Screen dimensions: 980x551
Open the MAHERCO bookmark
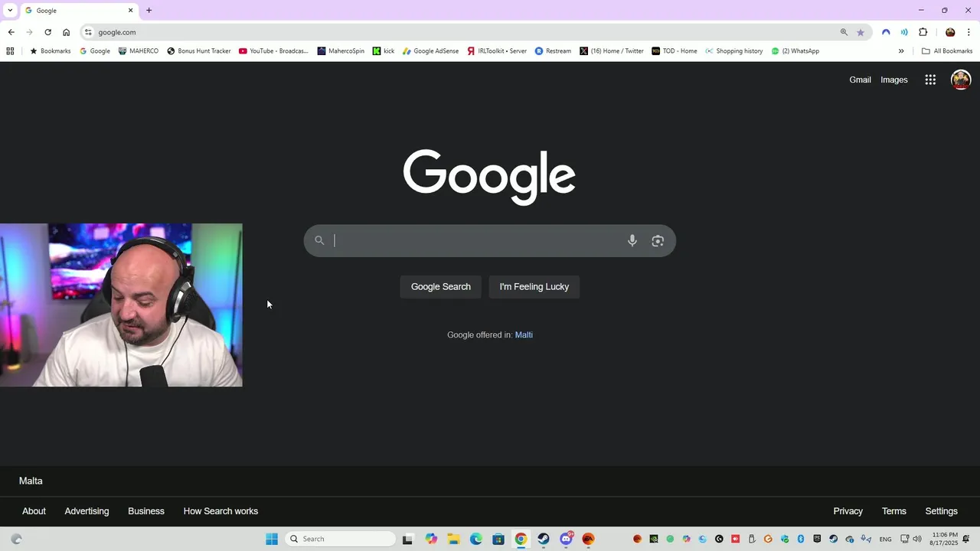coord(138,51)
